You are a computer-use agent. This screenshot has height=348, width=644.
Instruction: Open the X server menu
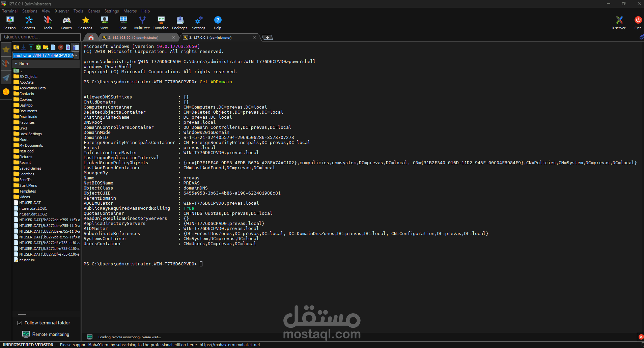(62, 11)
